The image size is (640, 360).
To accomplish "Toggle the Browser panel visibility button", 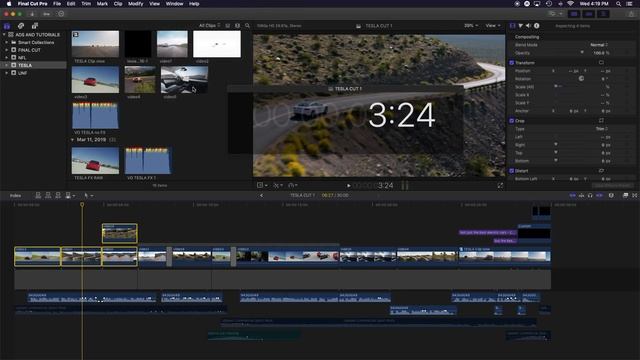I will (574, 14).
